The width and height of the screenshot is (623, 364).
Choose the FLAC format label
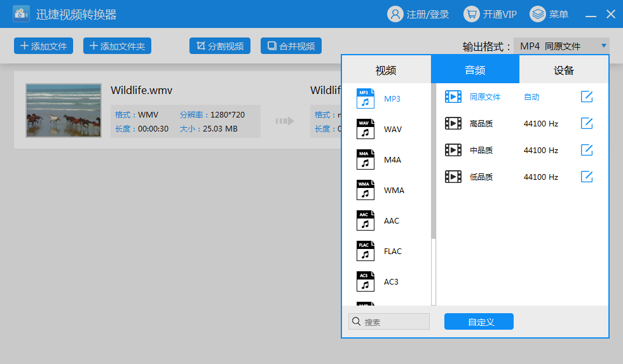[x=393, y=252]
